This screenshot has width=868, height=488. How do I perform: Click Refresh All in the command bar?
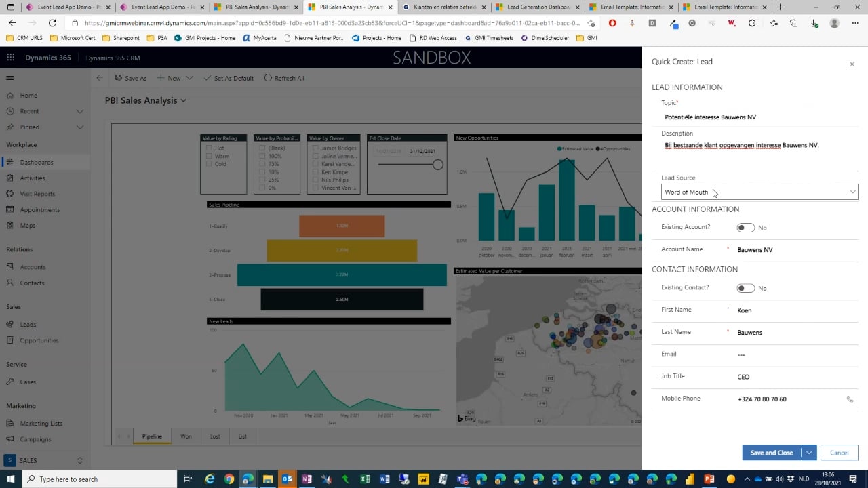pos(284,78)
